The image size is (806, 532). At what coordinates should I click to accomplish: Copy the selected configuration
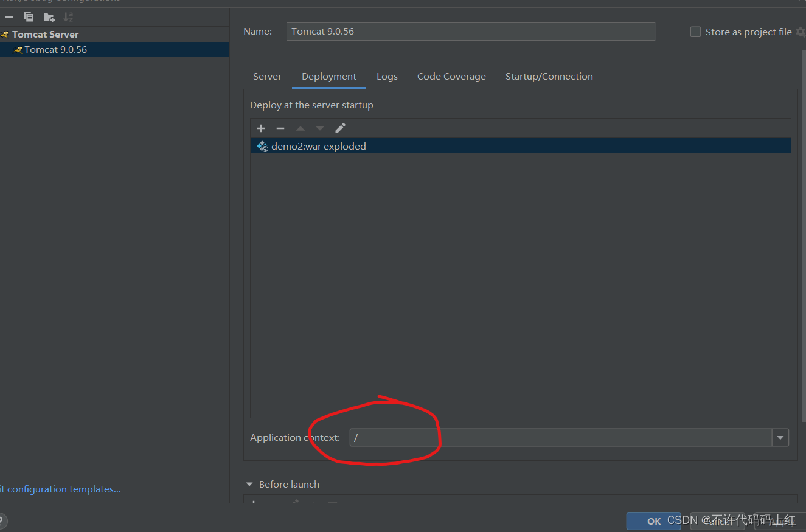coord(29,17)
